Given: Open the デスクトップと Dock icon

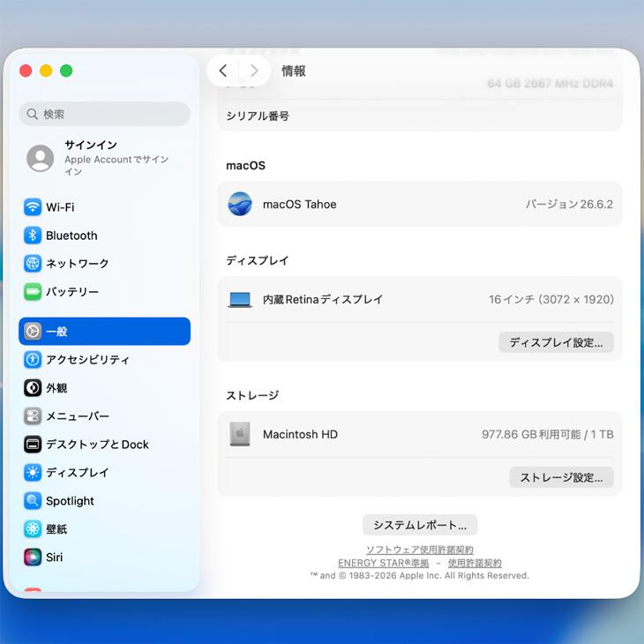Looking at the screenshot, I should point(33,445).
